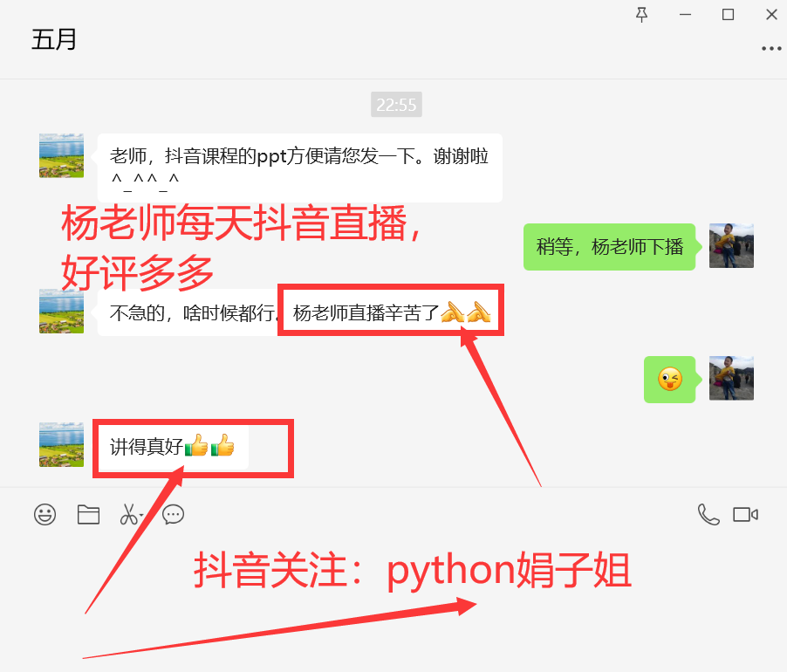
Task: Click the contact's landscape avatar beside ppt message
Action: pyautogui.click(x=61, y=155)
